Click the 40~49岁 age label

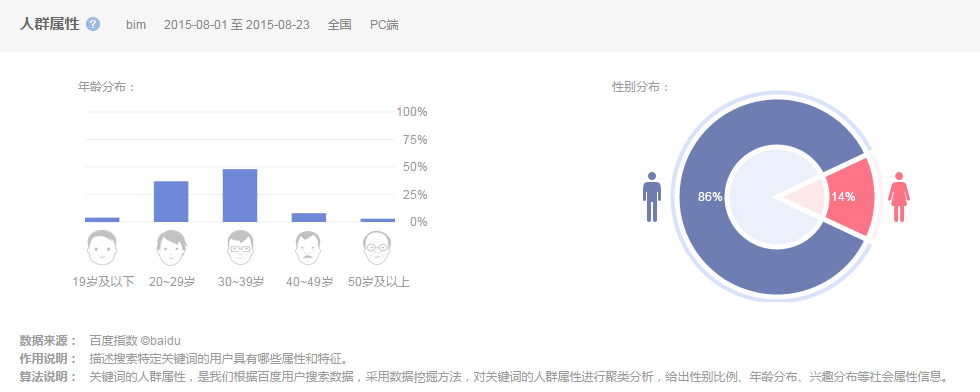(x=309, y=282)
